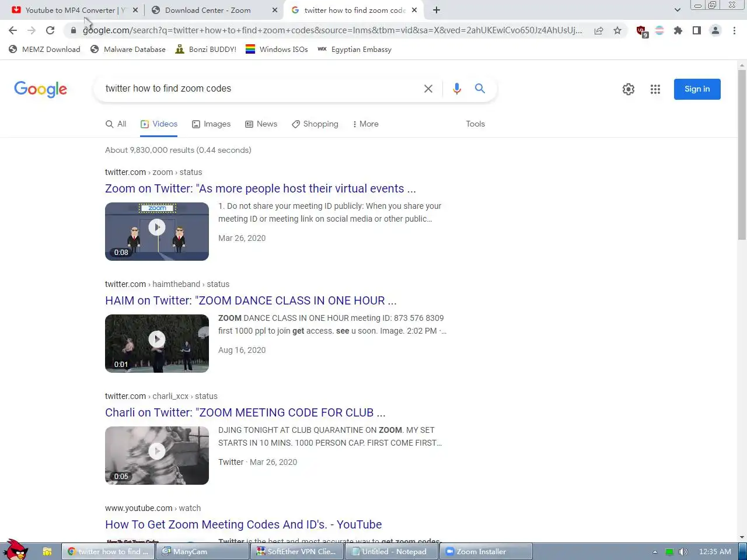This screenshot has height=560, width=747.
Task: Close the twitter how to find zoom tab
Action: click(414, 10)
